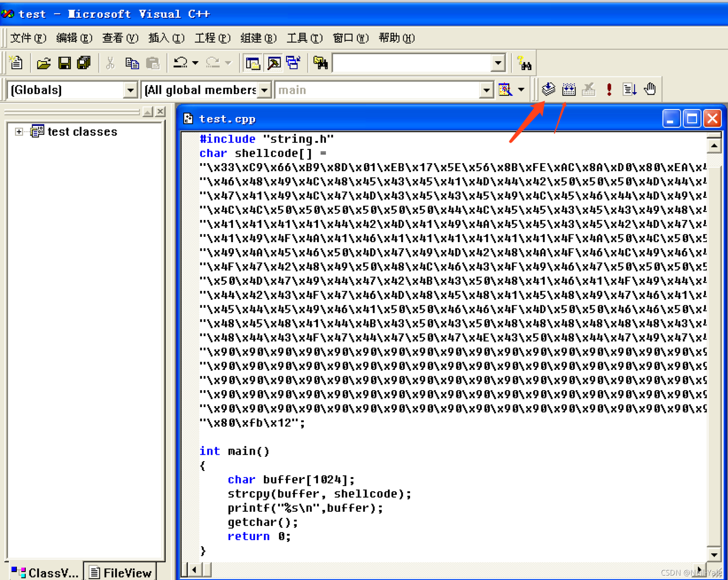Open the 工程(P) menu
Screen dimensions: 728x580
(212, 38)
